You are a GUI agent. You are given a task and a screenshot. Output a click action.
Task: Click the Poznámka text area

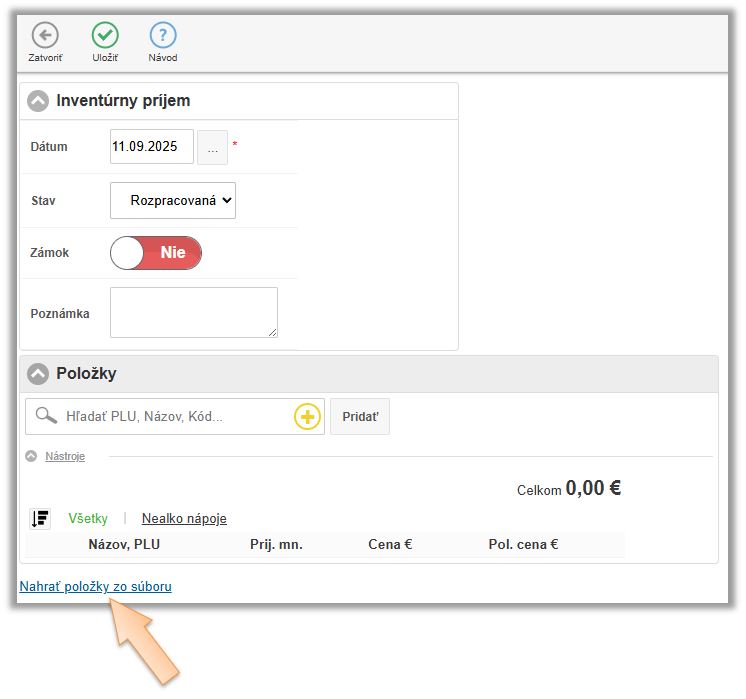pyautogui.click(x=193, y=312)
